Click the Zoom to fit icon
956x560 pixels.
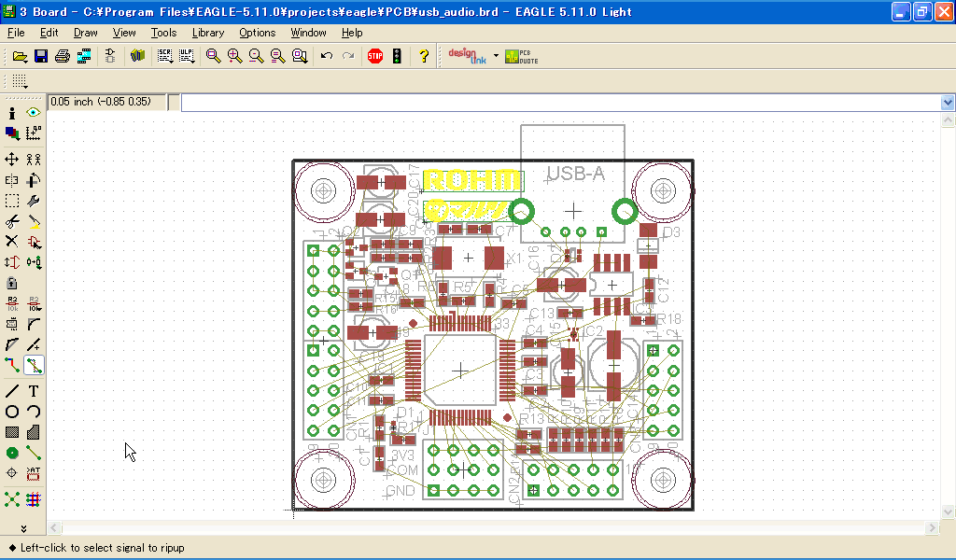coord(214,56)
